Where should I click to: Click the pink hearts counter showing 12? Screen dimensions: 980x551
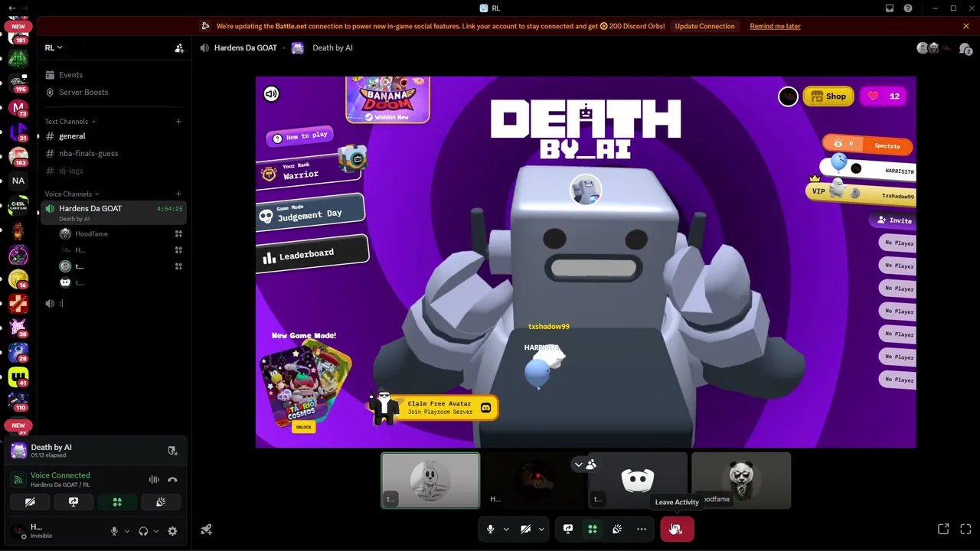884,96
